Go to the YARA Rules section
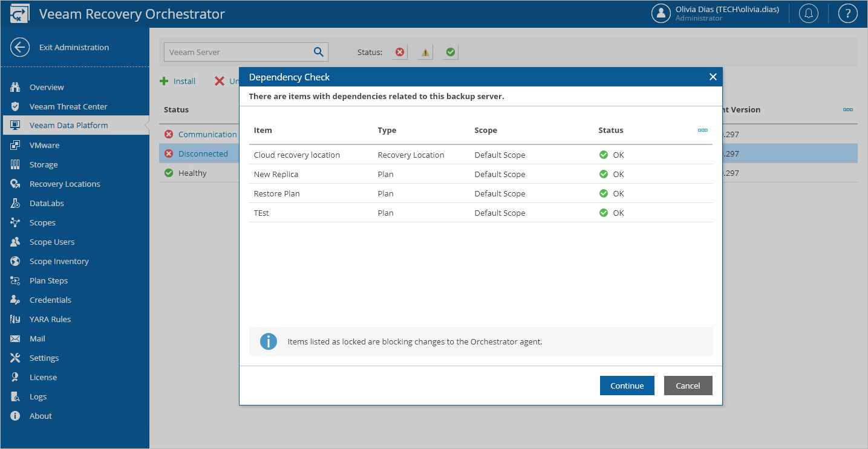This screenshot has width=868, height=449. pos(50,319)
